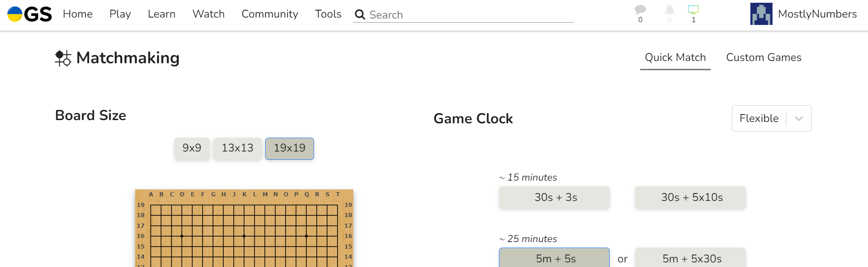Open the notifications bell icon

pyautogui.click(x=670, y=10)
